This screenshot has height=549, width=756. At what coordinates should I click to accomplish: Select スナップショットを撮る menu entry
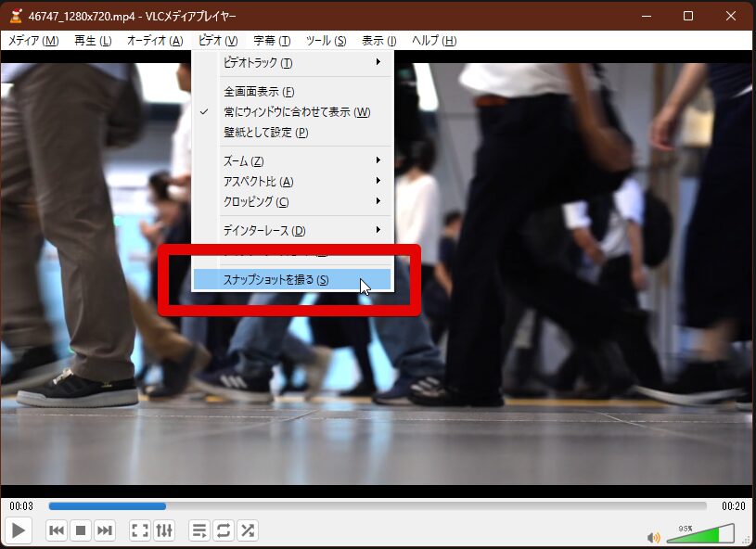[x=276, y=279]
